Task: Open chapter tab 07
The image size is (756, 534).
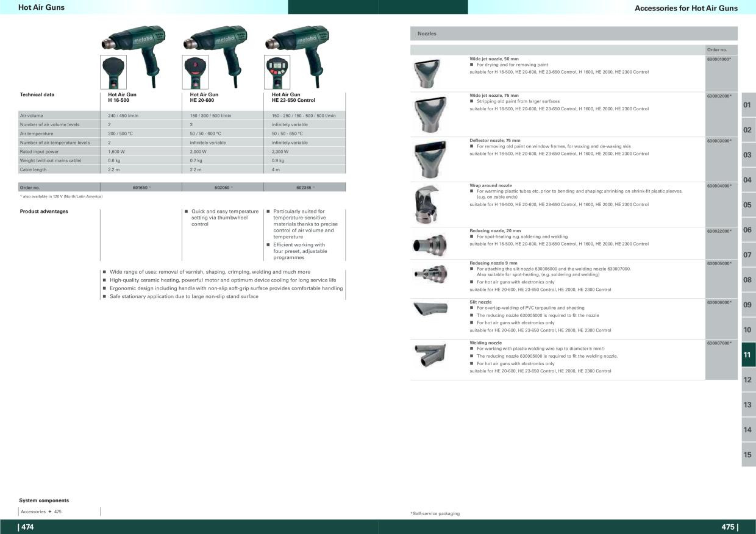Action: click(x=749, y=255)
